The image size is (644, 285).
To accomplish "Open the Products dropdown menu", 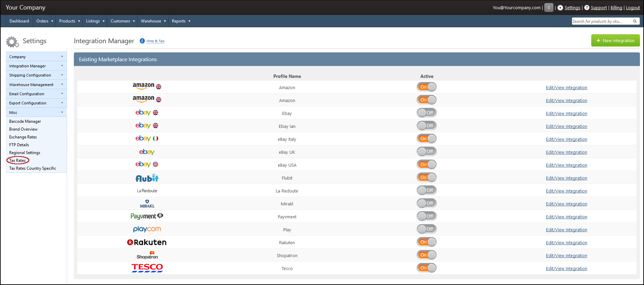I will point(69,21).
